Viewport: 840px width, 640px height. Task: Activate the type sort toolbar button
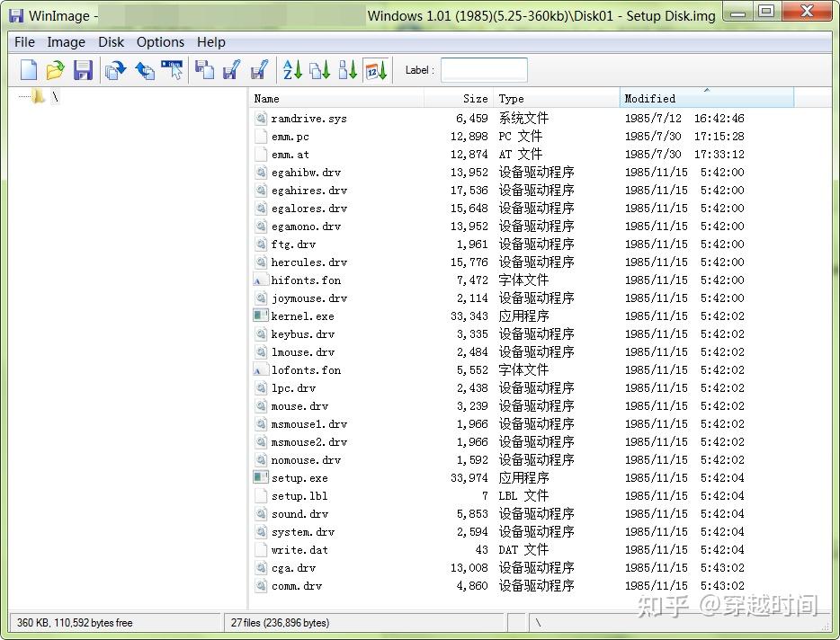(318, 69)
